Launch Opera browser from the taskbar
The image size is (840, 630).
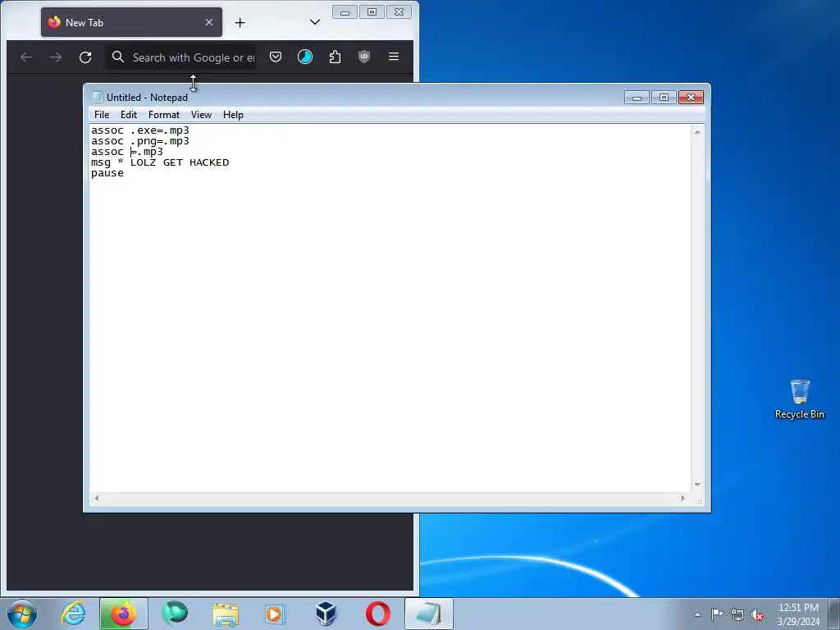click(x=377, y=614)
